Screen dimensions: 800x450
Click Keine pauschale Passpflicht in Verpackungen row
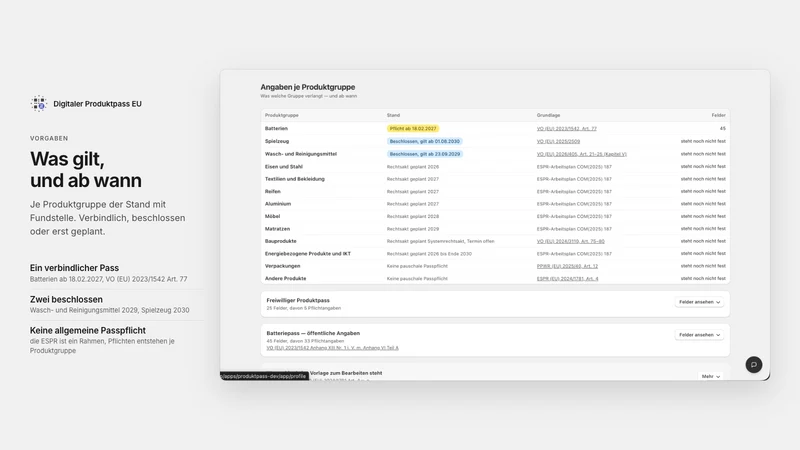coord(417,266)
